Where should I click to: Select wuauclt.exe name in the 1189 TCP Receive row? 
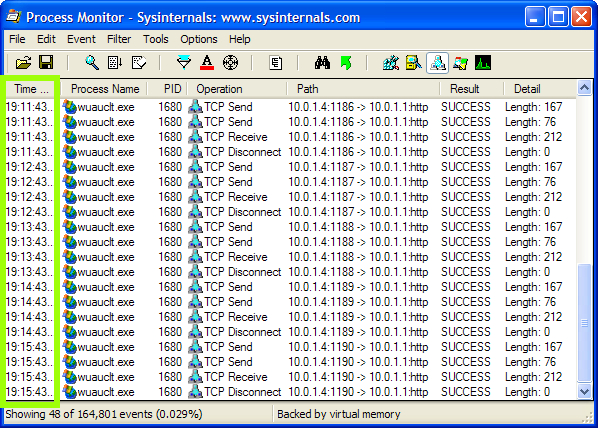coord(106,317)
